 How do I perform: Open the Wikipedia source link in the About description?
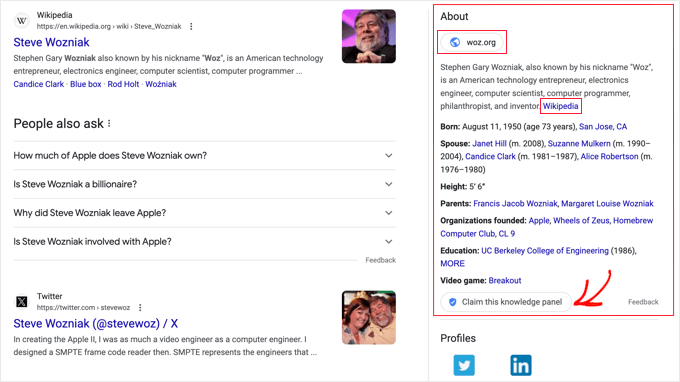point(560,106)
